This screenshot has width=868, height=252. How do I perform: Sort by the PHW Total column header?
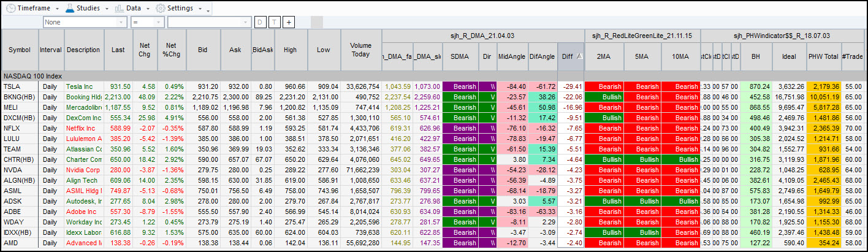click(x=823, y=56)
